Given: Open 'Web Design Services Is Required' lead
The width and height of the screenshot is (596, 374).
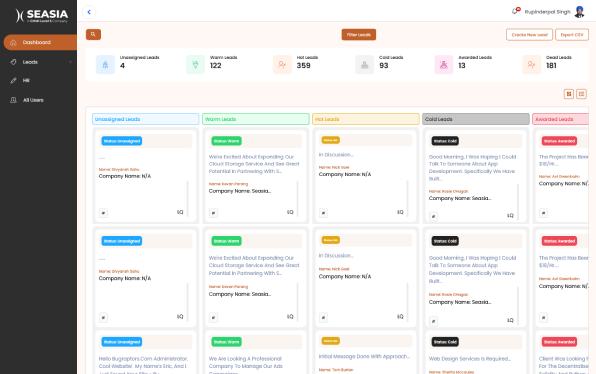Looking at the screenshot, I should tap(470, 359).
